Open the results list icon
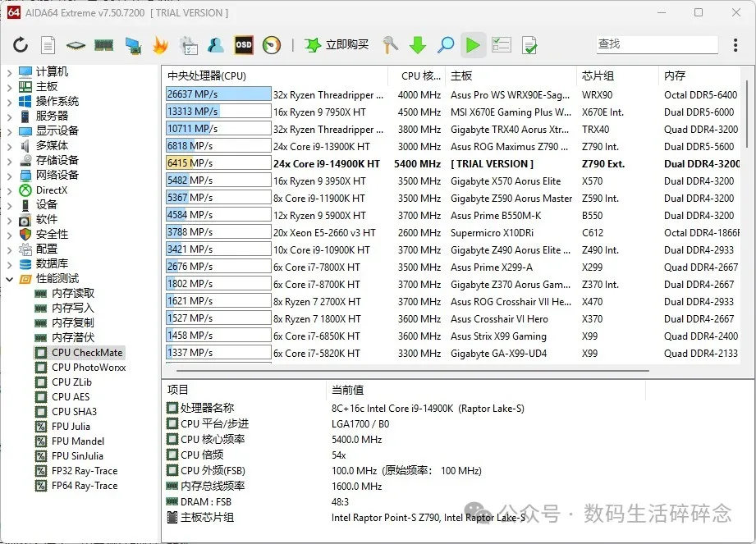This screenshot has height=544, width=756. click(502, 45)
